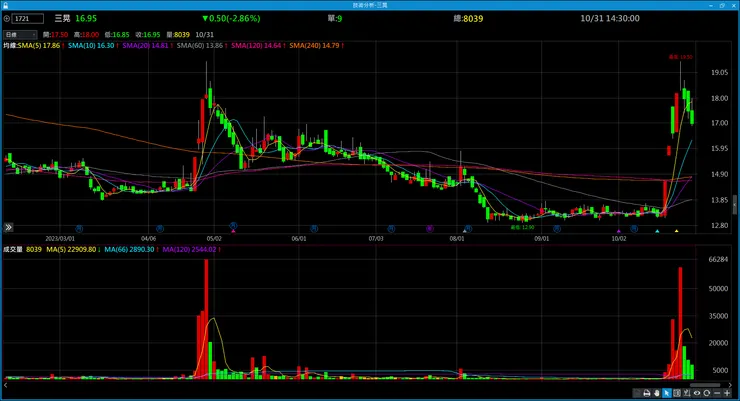This screenshot has width=740, height=401.
Task: Click the month marker circle after 05/02
Action: coord(233,226)
